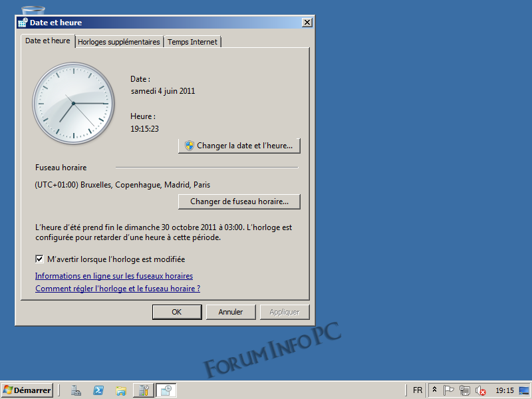Open the FR language bar selector
Viewport: 532px width, 399px height.
point(417,390)
